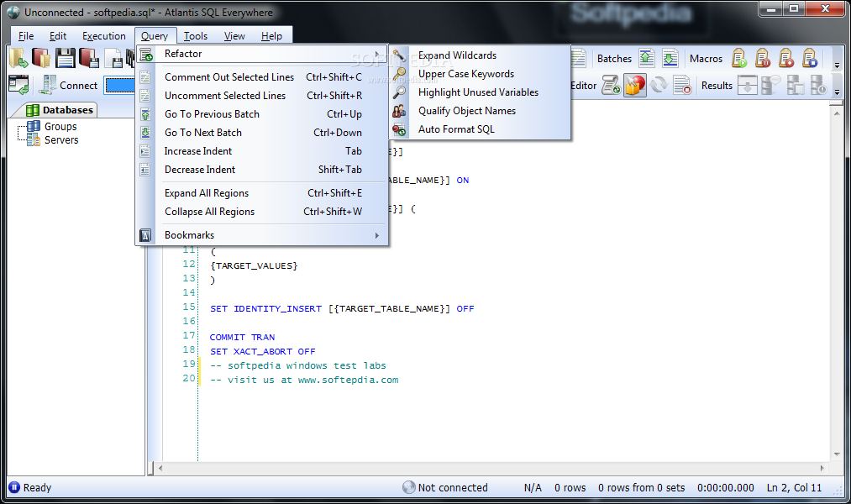Image resolution: width=851 pixels, height=504 pixels.
Task: Click the Not connected status text
Action: (453, 488)
